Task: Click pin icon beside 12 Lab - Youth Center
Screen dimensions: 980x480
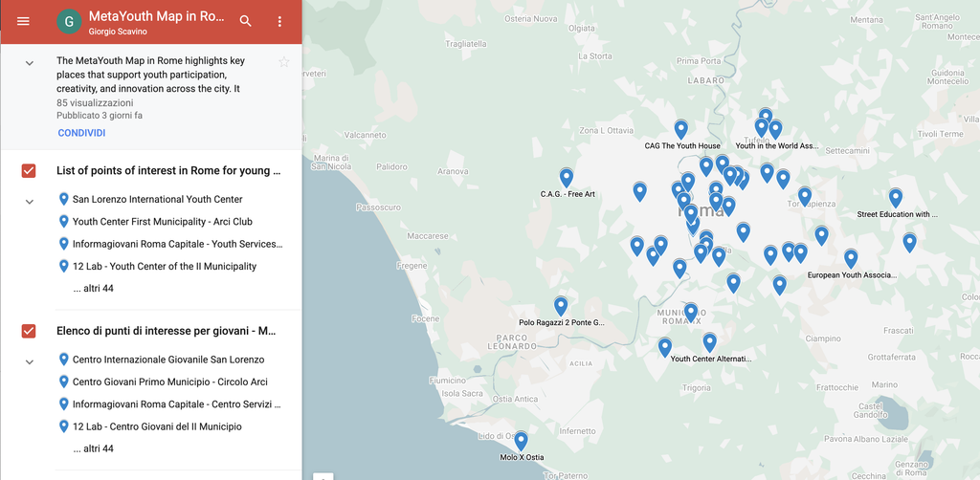Action: coord(63,267)
